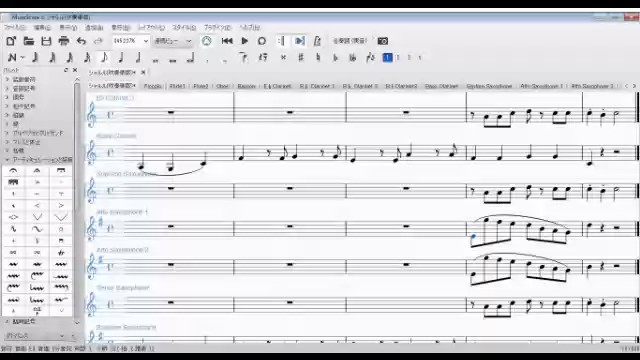Click the sharp accidental icon
This screenshot has height=360, width=640.
[301, 58]
